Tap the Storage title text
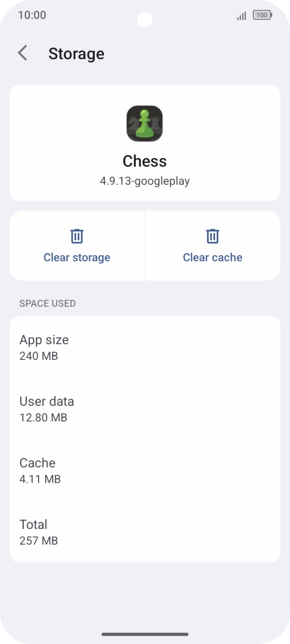Screen dimensions: 290x644 pyautogui.click(x=76, y=53)
